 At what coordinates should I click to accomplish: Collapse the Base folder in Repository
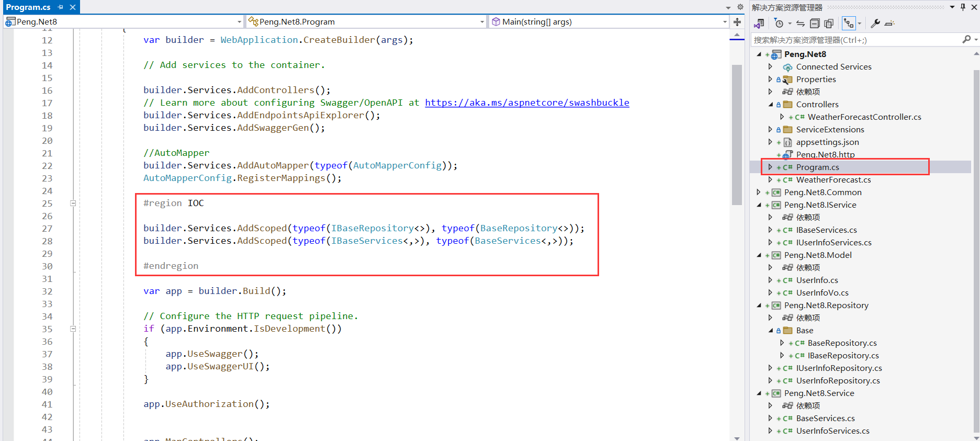pyautogui.click(x=770, y=331)
